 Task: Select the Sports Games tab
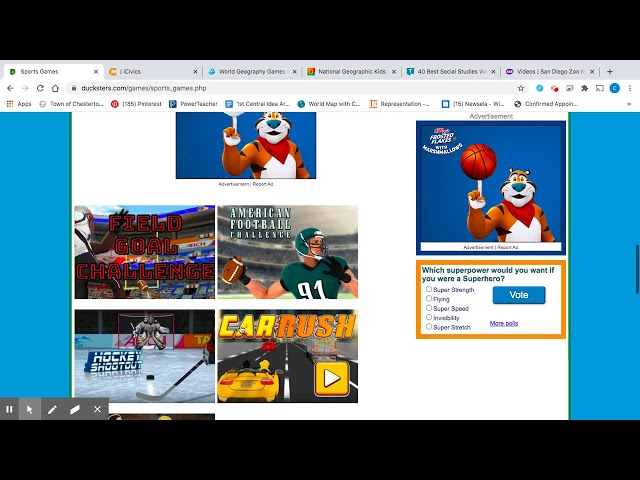click(53, 71)
